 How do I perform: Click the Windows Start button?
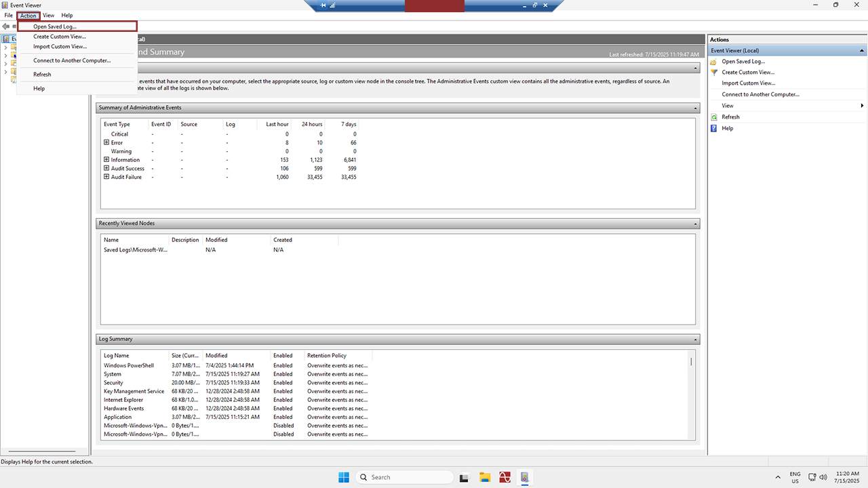[344, 477]
